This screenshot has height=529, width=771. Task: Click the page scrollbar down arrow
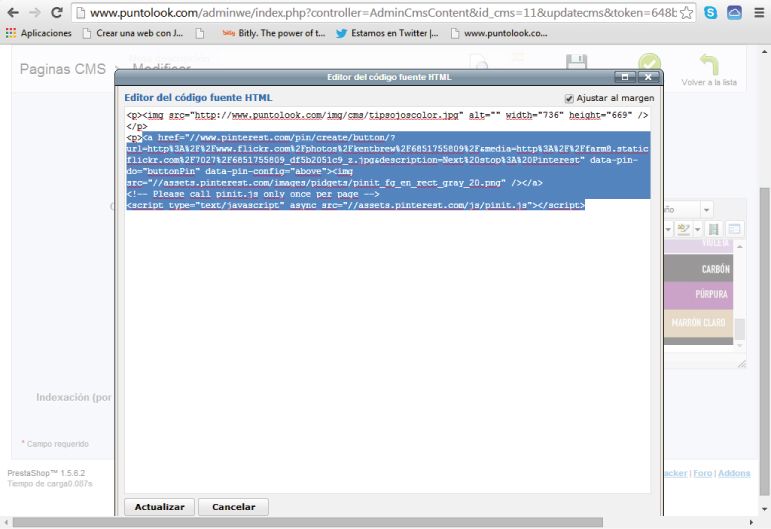pos(764,509)
